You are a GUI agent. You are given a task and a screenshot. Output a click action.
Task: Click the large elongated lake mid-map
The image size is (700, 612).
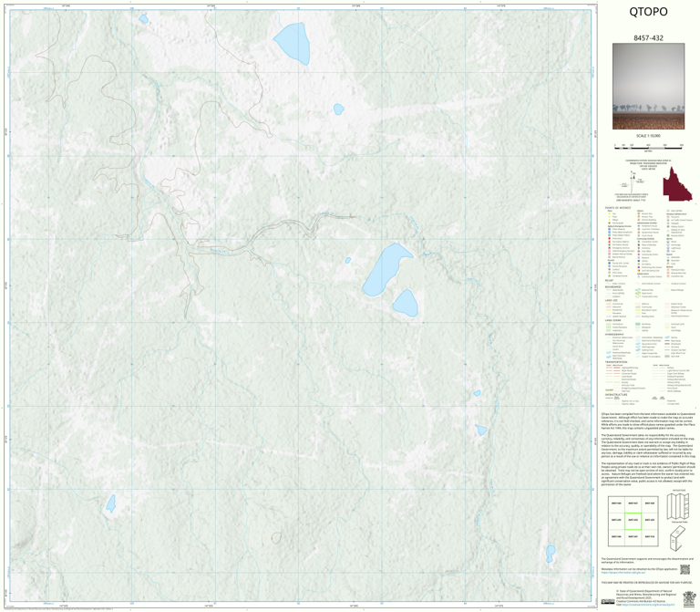pyautogui.click(x=385, y=269)
